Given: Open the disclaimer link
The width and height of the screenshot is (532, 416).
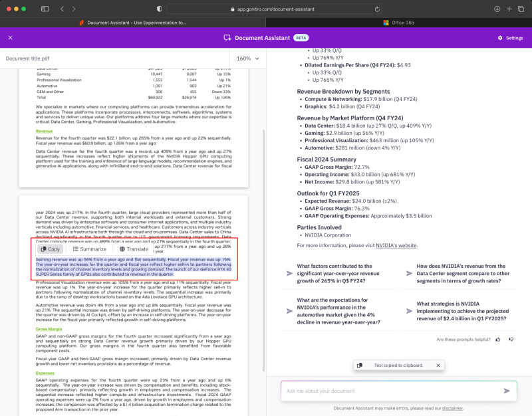Looking at the screenshot, I should 452,408.
